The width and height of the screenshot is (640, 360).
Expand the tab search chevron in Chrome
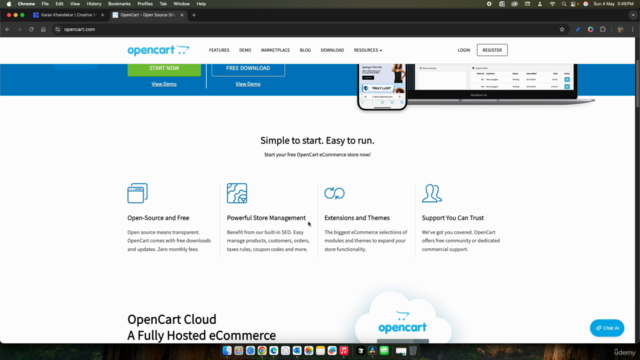pos(633,15)
